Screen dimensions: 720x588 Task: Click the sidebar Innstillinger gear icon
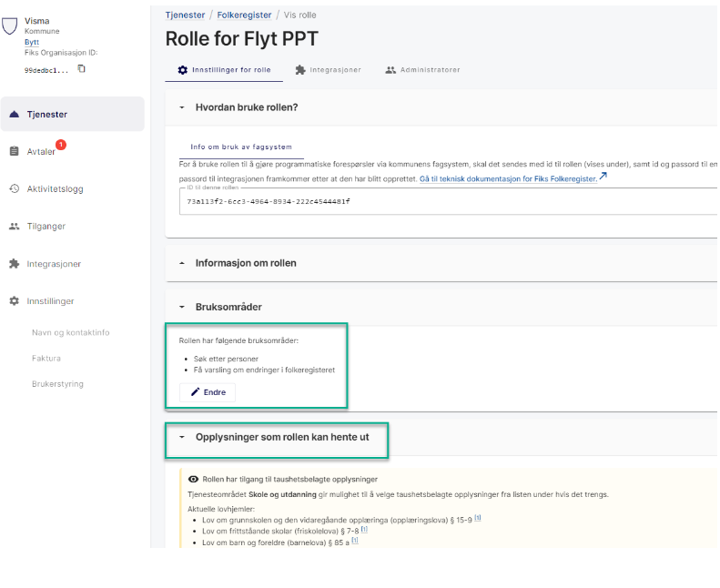click(x=15, y=301)
